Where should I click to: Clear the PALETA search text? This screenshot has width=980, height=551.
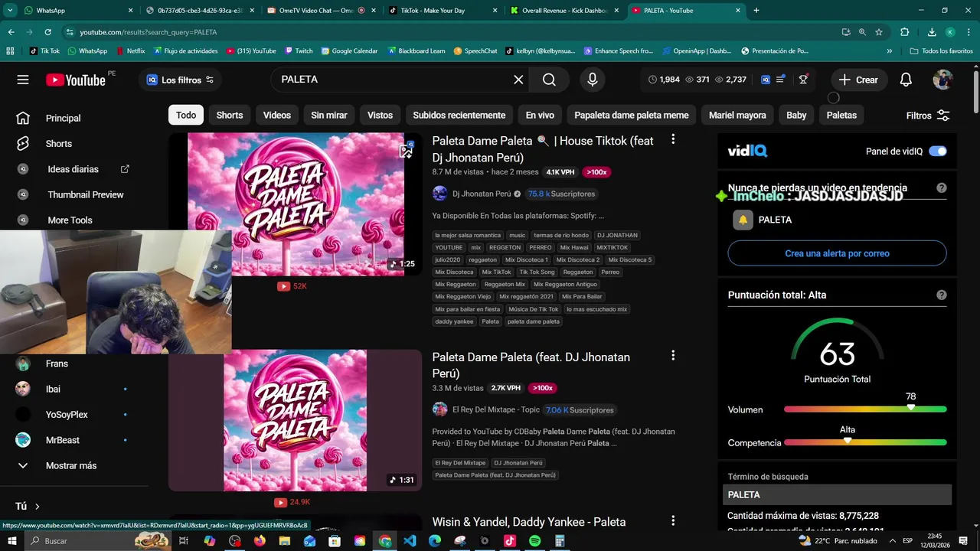click(518, 80)
